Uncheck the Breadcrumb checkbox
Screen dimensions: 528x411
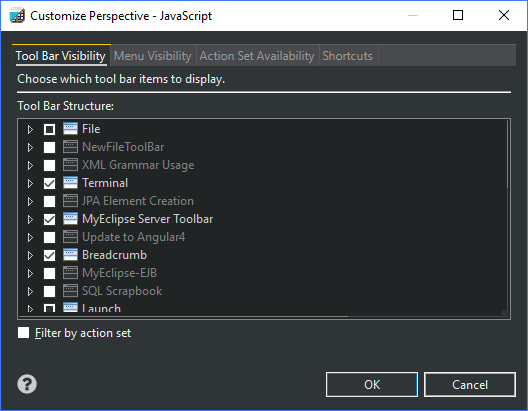[x=50, y=255]
